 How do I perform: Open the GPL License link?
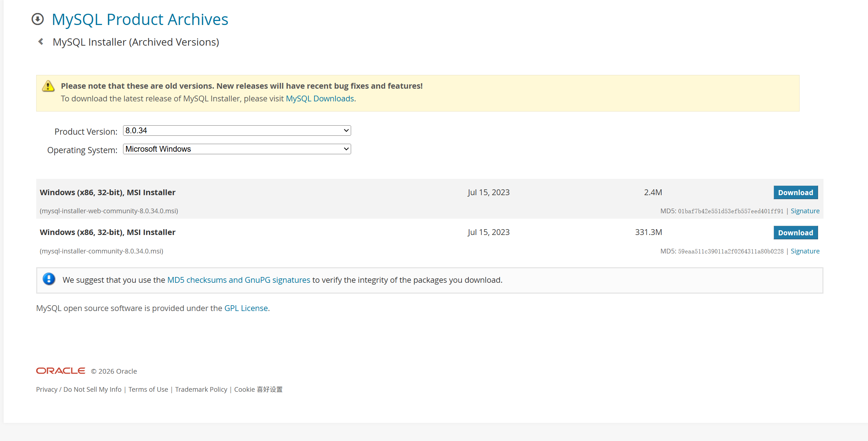[x=246, y=308]
